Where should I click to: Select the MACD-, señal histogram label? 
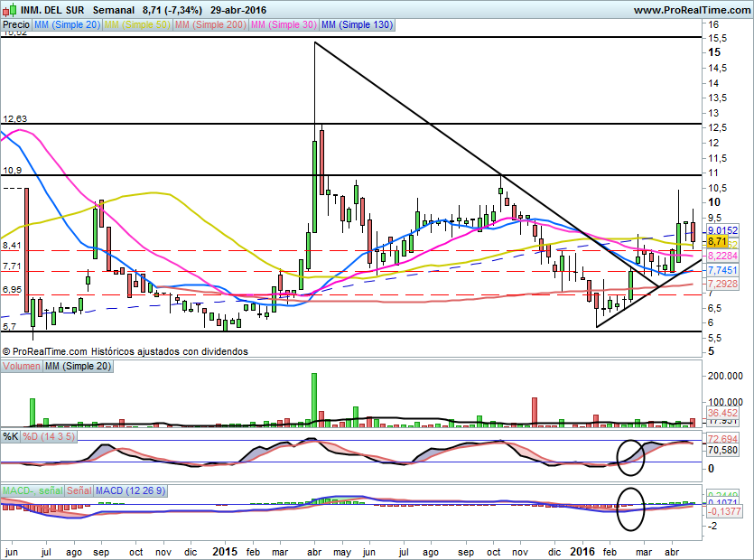tap(33, 490)
